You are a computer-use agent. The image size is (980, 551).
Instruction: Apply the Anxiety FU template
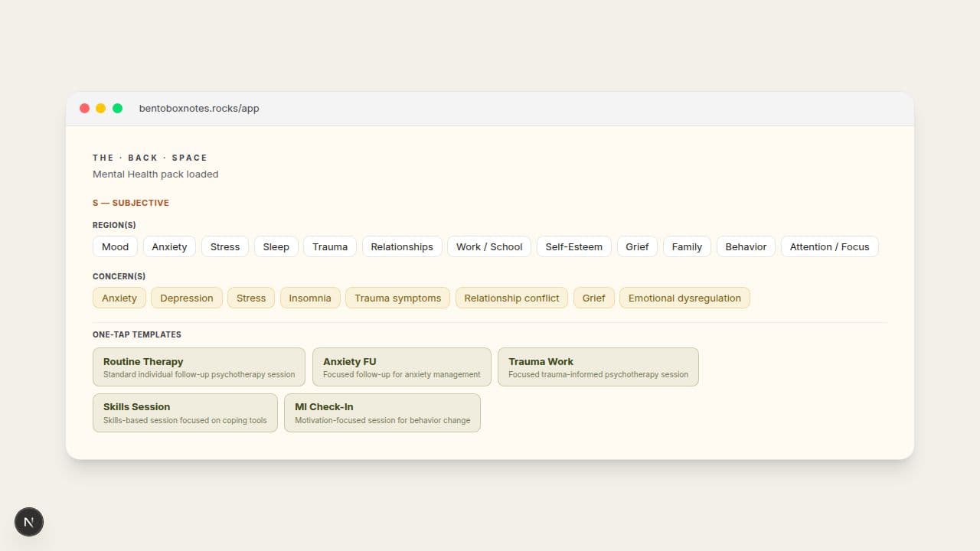coord(402,367)
